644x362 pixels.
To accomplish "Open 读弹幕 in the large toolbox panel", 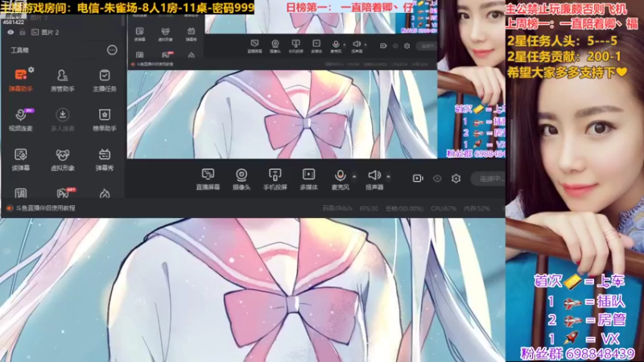I will [21, 159].
